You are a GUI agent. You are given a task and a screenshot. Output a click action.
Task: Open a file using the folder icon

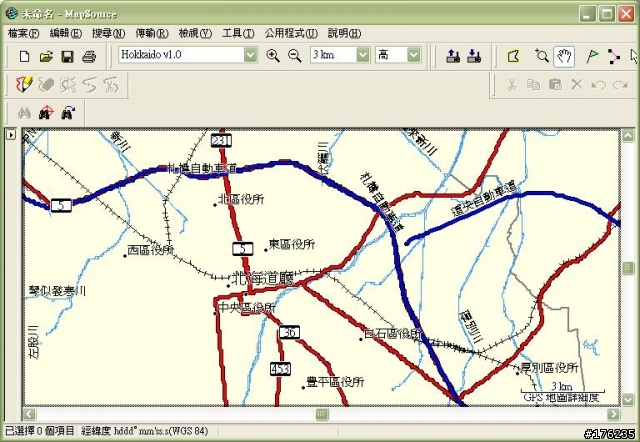[46, 56]
